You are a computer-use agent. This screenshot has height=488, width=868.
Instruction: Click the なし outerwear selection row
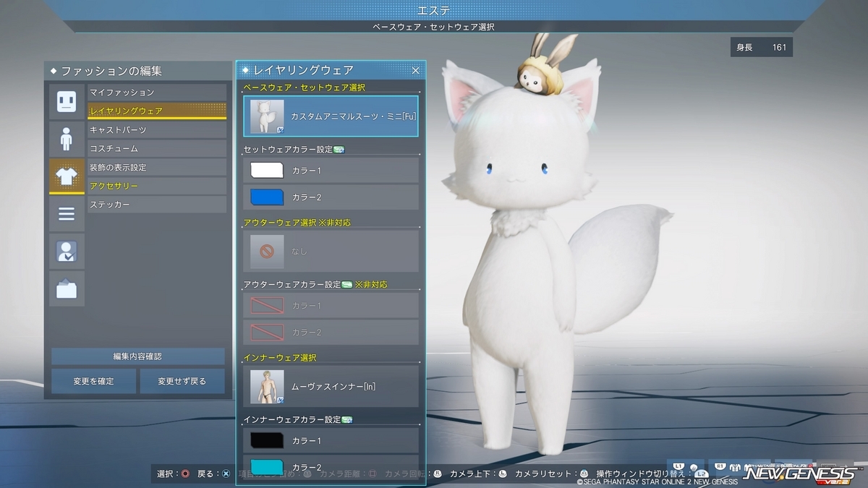coord(331,252)
